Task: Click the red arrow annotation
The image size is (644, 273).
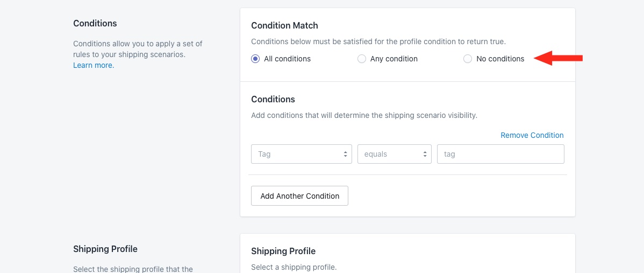Action: [559, 58]
